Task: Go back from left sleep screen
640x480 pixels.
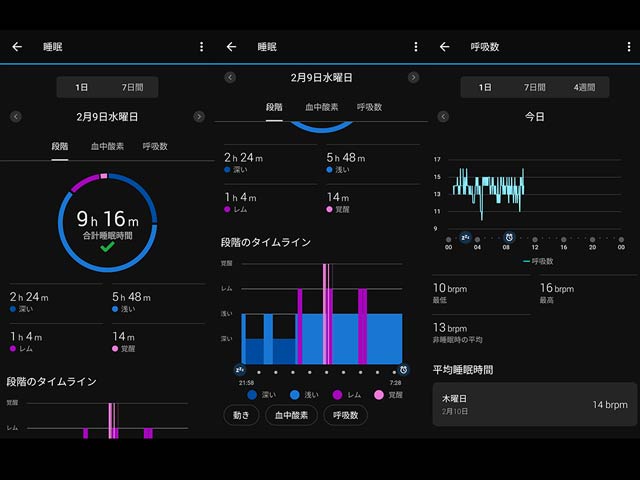Action: [x=17, y=47]
